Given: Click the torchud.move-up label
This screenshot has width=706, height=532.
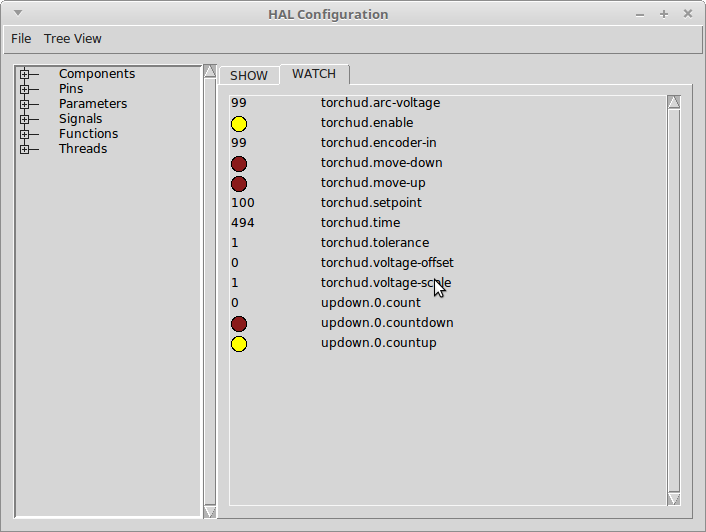Looking at the screenshot, I should tap(373, 183).
